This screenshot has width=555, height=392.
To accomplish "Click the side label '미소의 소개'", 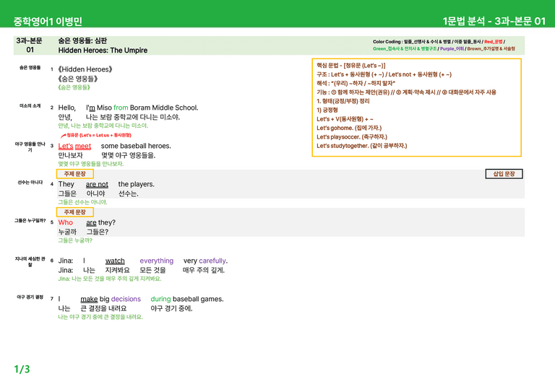I will [30, 105].
